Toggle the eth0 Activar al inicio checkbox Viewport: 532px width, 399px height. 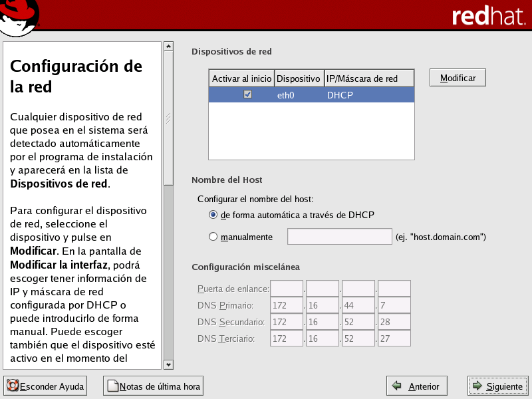click(x=248, y=95)
